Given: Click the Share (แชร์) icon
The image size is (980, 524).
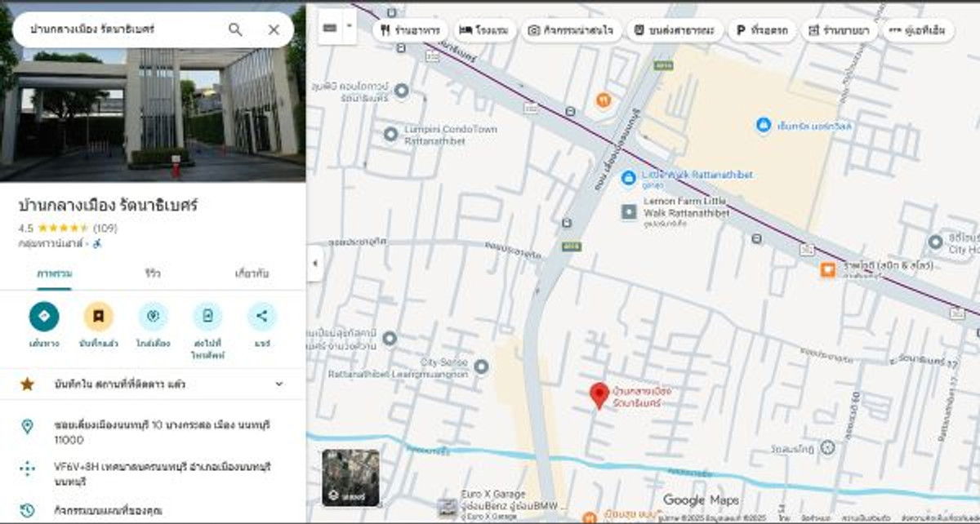Looking at the screenshot, I should [261, 317].
